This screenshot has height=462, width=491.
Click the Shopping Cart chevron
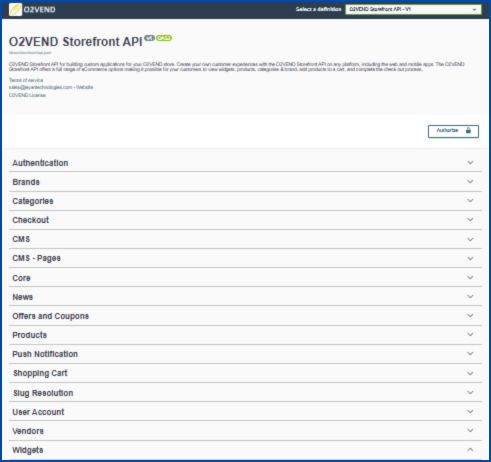click(470, 373)
